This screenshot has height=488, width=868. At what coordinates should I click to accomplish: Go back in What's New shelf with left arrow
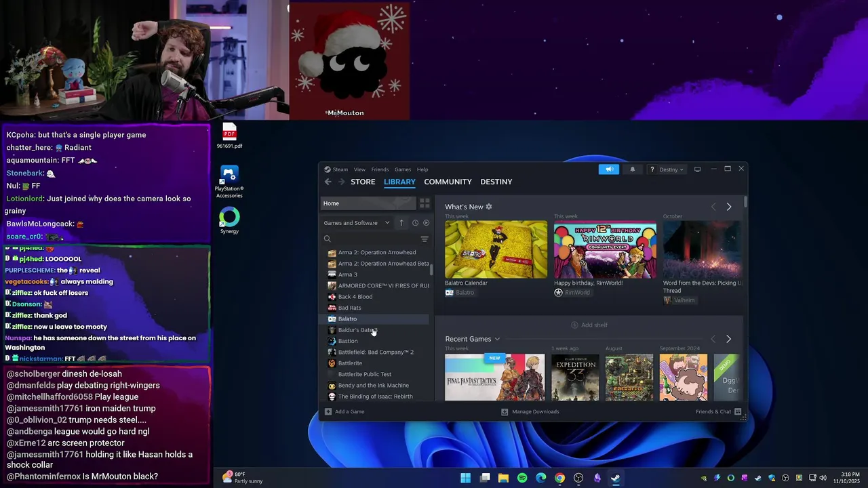point(713,207)
